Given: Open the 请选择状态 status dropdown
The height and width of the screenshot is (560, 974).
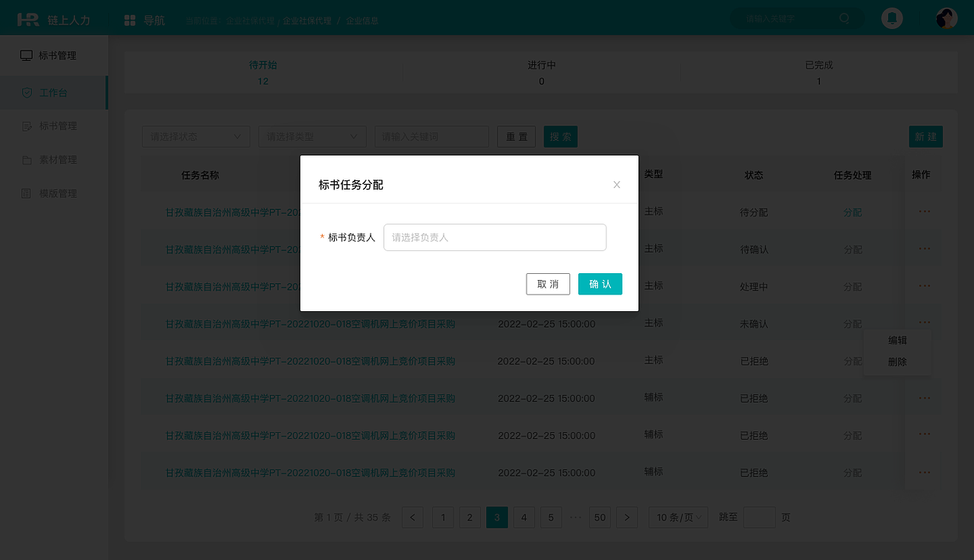Looking at the screenshot, I should 196,136.
